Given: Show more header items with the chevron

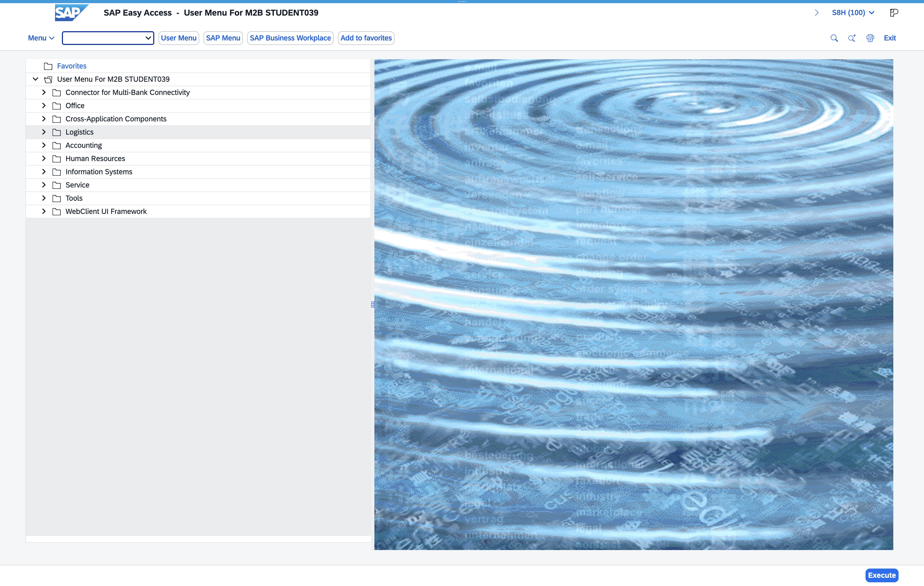Looking at the screenshot, I should coord(817,13).
